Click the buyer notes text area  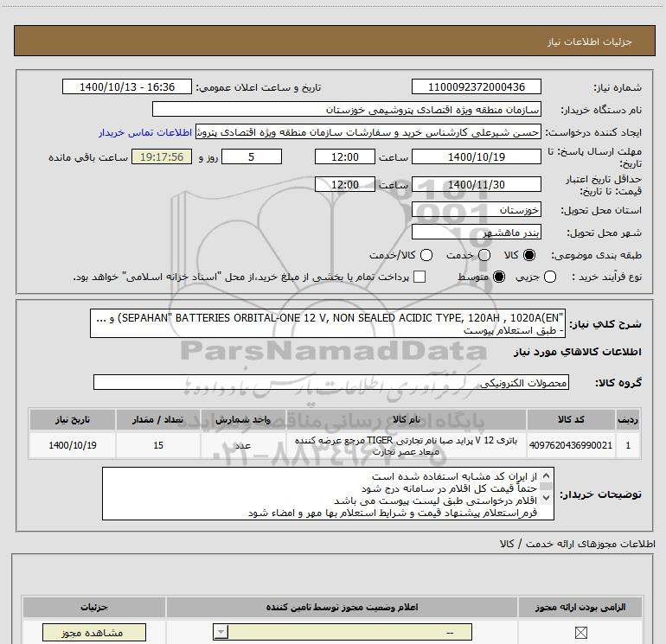328,494
